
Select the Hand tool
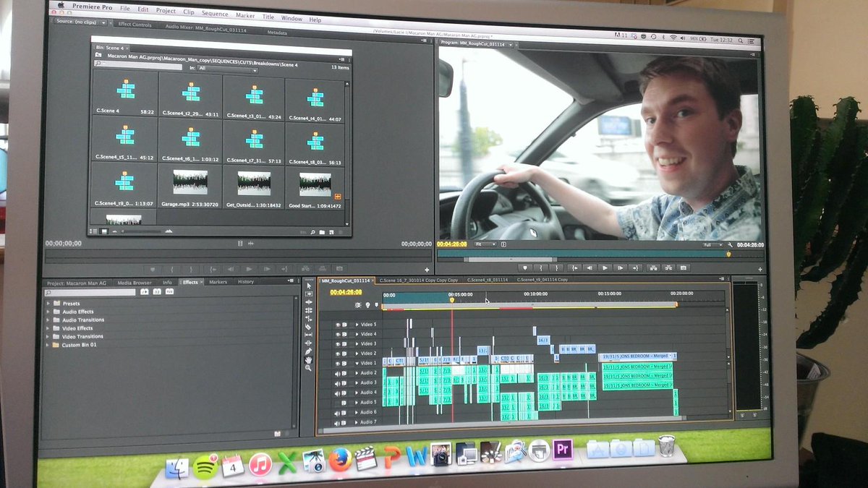[x=308, y=359]
